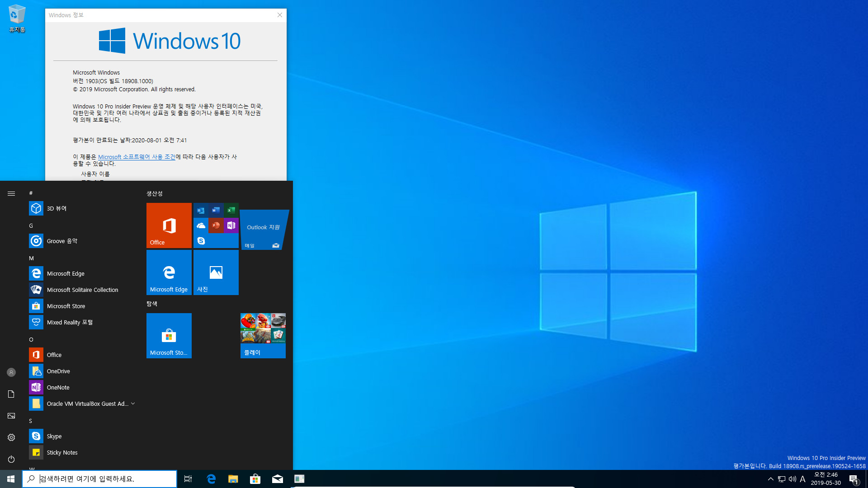Click the taskbar clock and date
The width and height of the screenshot is (868, 488).
click(x=826, y=479)
